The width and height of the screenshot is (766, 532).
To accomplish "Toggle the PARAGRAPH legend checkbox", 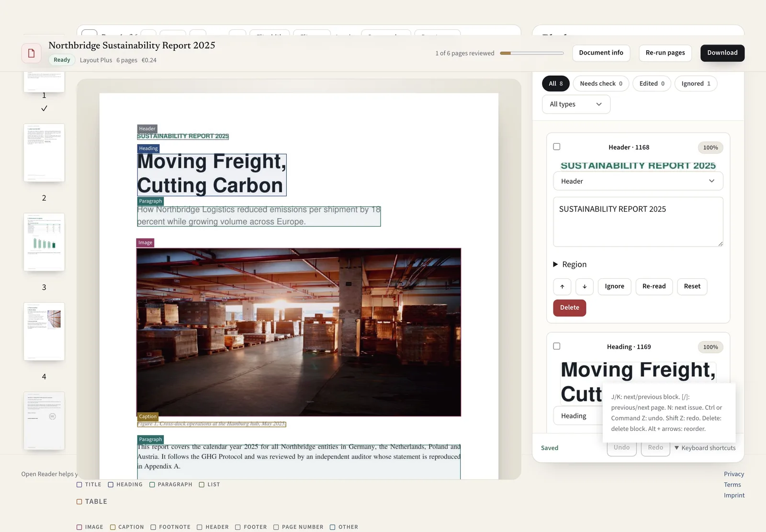I will [152, 485].
